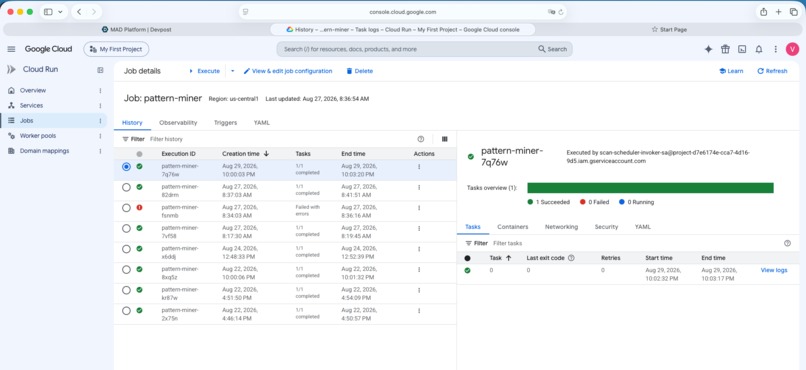Screen dimensions: 806x370
Task: Click Last exit code help icon
Action: tap(571, 258)
